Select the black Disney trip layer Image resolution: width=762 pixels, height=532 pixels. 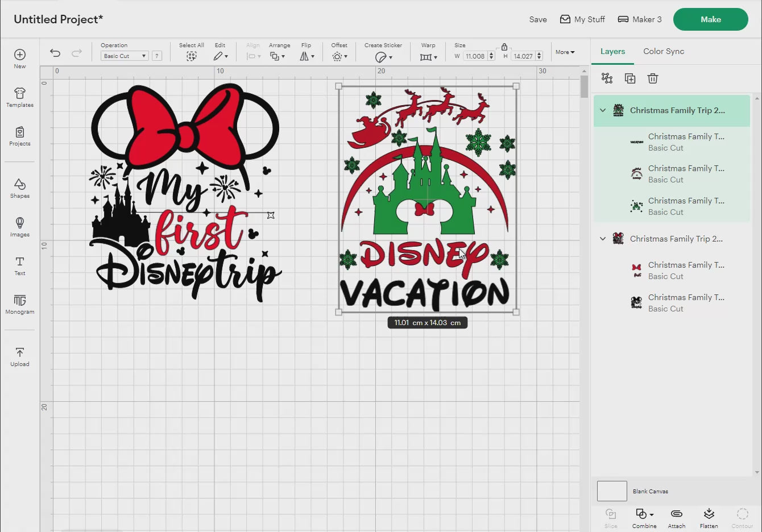click(x=672, y=303)
